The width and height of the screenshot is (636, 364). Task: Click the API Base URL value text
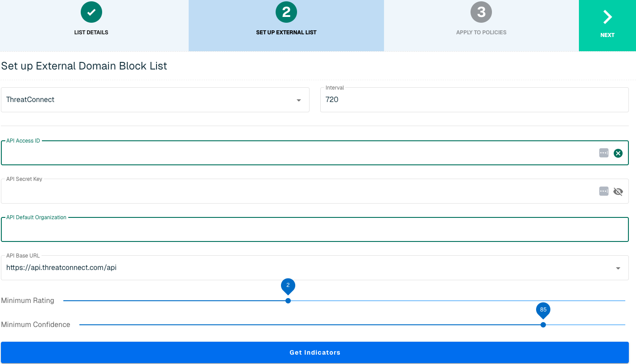click(x=62, y=268)
